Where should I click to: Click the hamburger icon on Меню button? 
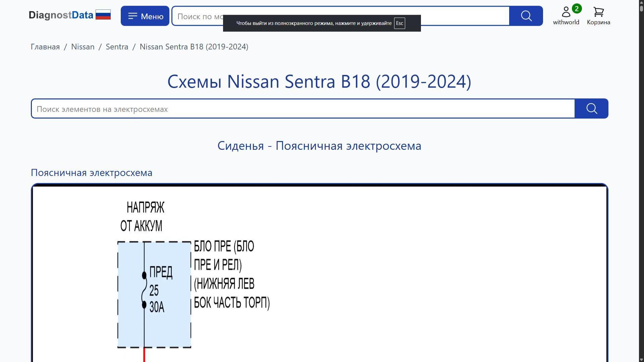point(133,15)
